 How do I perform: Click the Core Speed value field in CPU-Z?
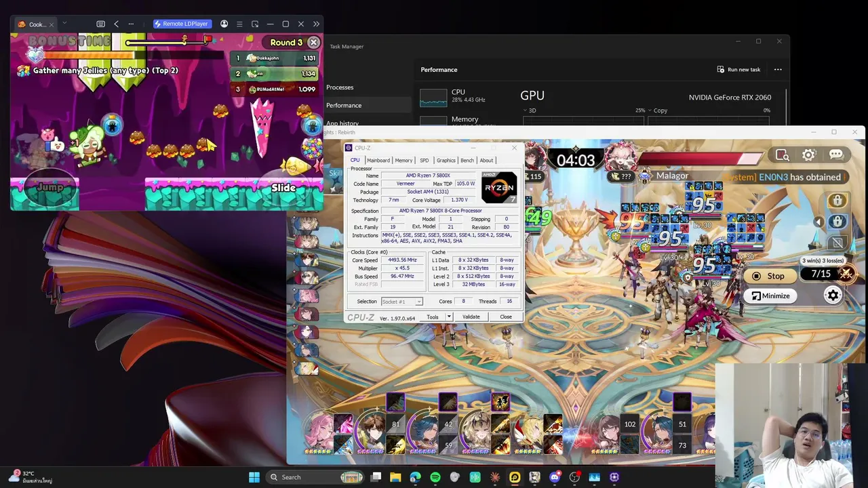coord(402,260)
